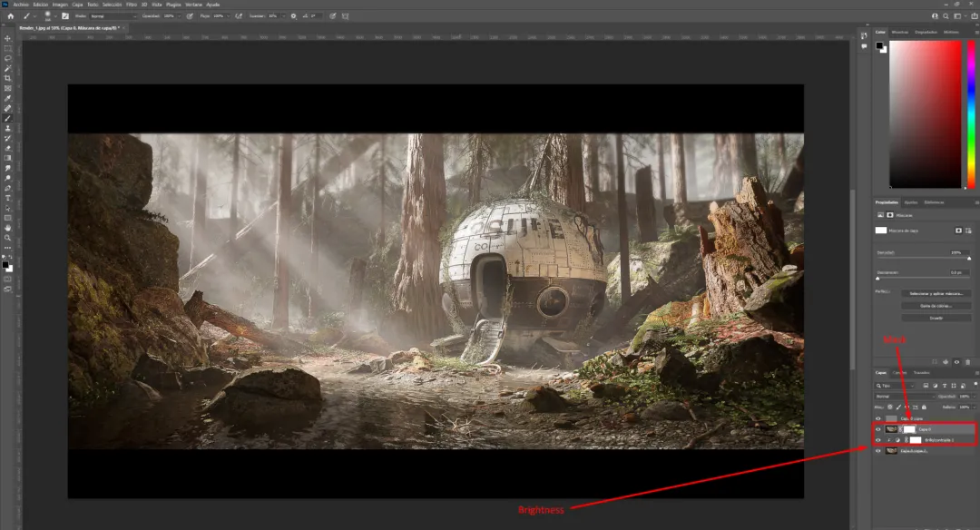Select the Crop tool

(x=7, y=78)
